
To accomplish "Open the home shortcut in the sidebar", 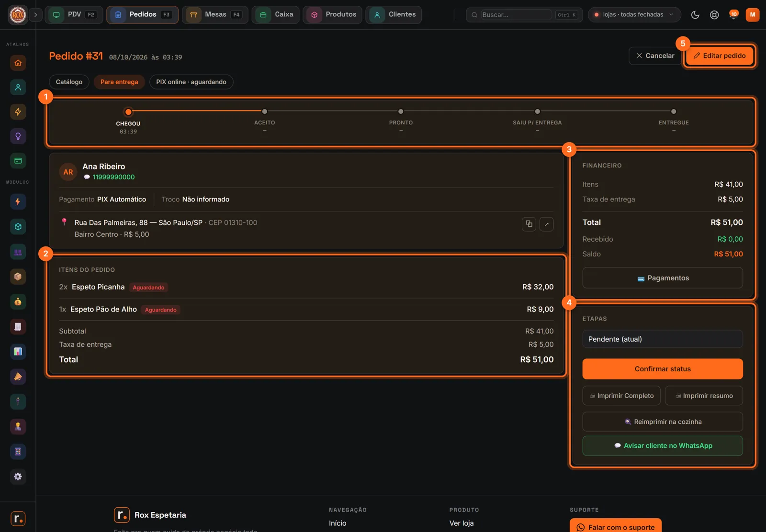I will pyautogui.click(x=18, y=63).
